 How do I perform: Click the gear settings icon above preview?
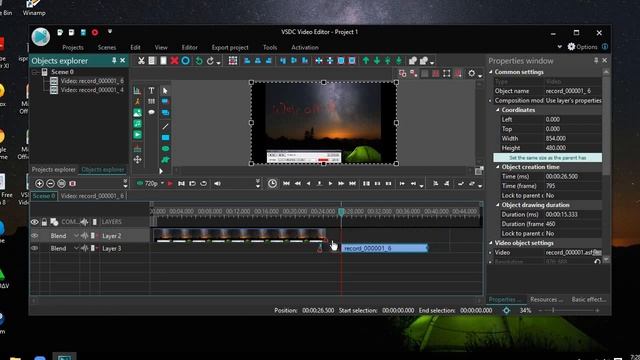click(472, 73)
